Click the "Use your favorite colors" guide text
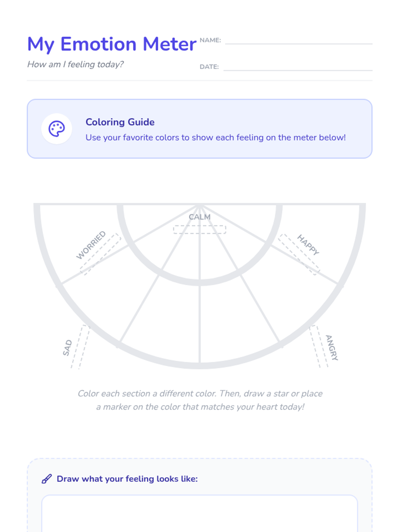The image size is (399, 532). point(215,137)
